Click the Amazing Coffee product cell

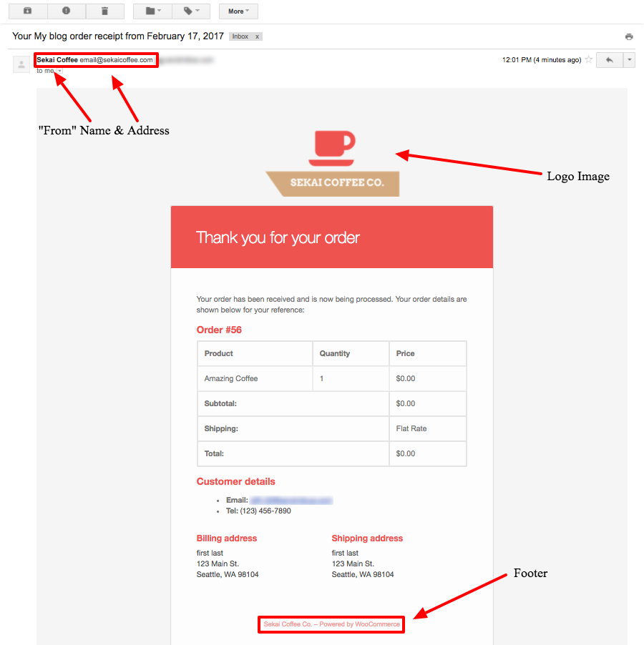255,378
